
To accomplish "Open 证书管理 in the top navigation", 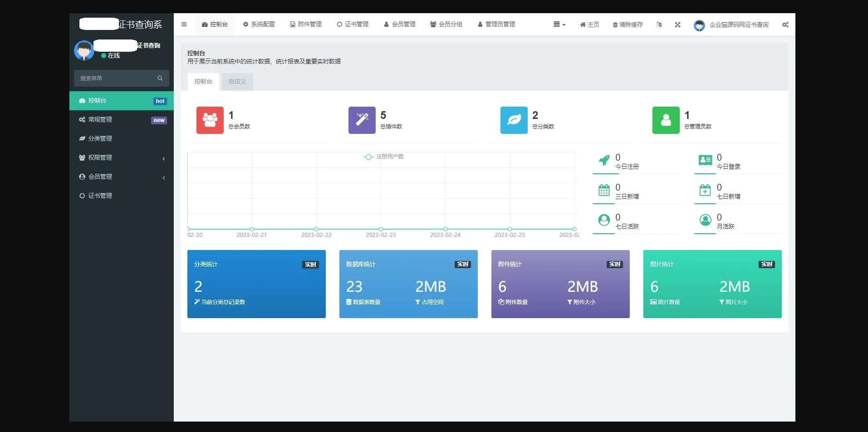I will 353,25.
